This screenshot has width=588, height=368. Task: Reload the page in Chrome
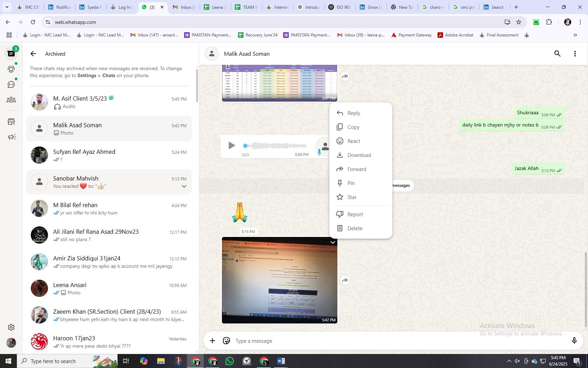point(33,22)
